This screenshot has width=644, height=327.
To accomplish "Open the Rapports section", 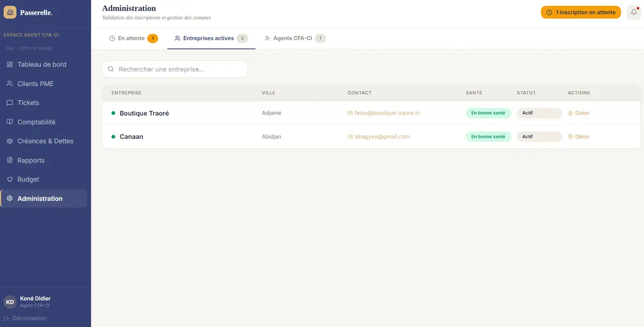I will tap(44, 160).
